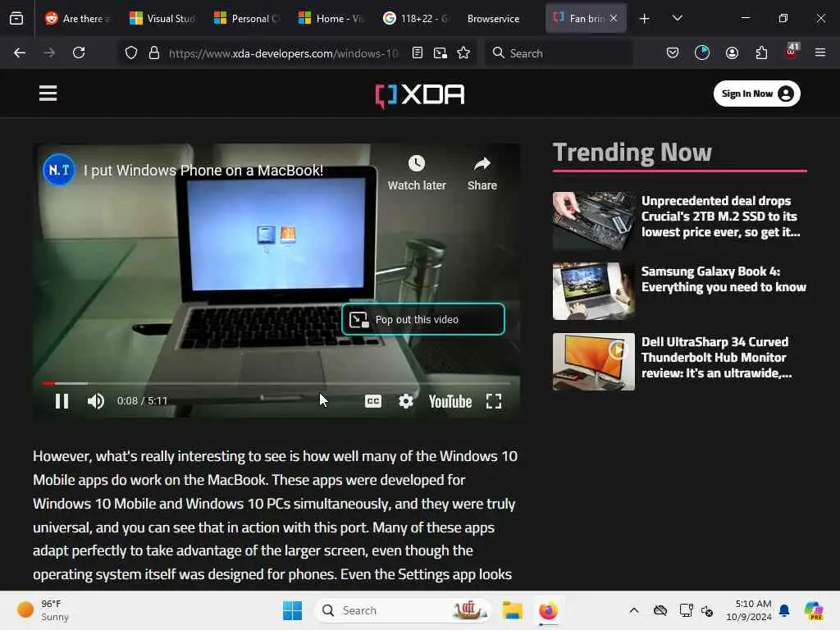Open the Extensions puzzle icon
The width and height of the screenshot is (840, 630).
coord(762,52)
